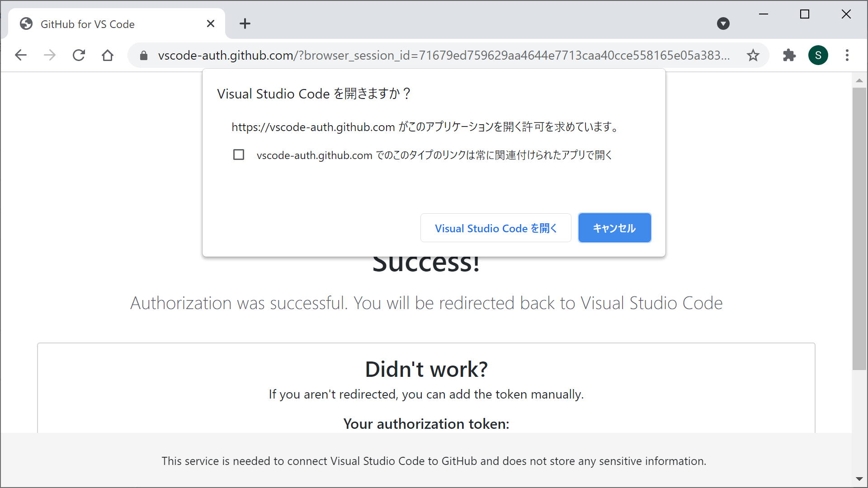Click the キャンセル button
868x488 pixels.
(615, 228)
